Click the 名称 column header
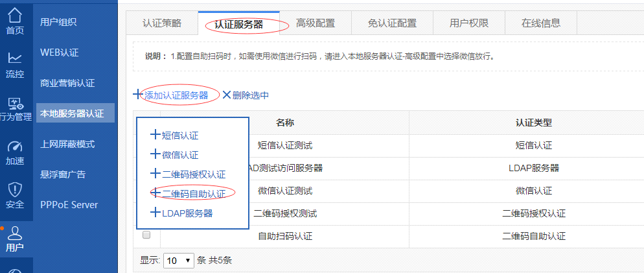The image size is (644, 273). 285,122
